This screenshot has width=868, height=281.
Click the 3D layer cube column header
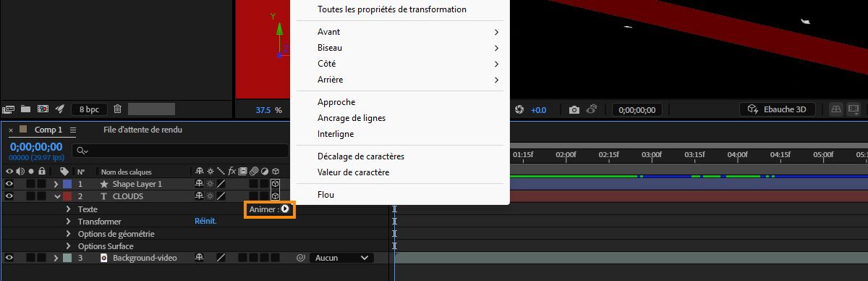275,172
